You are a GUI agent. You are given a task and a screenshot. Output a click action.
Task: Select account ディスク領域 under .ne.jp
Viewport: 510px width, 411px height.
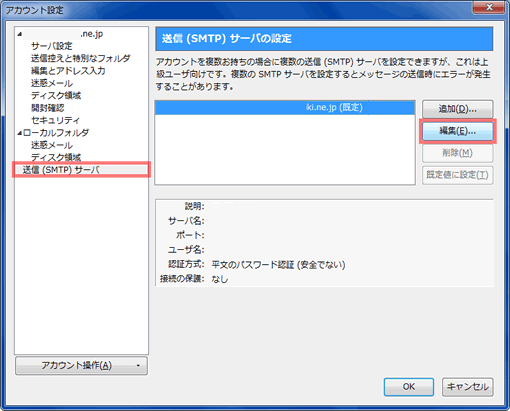(56, 95)
